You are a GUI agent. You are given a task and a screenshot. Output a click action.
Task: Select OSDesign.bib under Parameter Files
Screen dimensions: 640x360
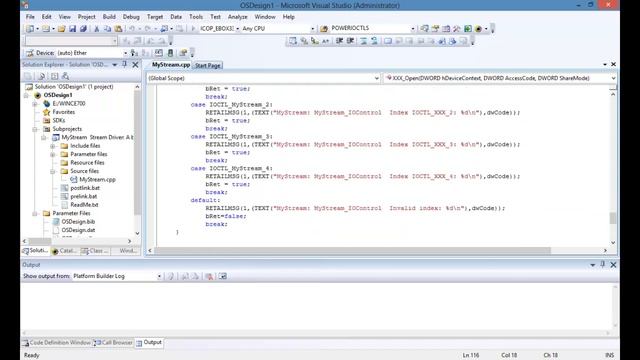tap(78, 222)
